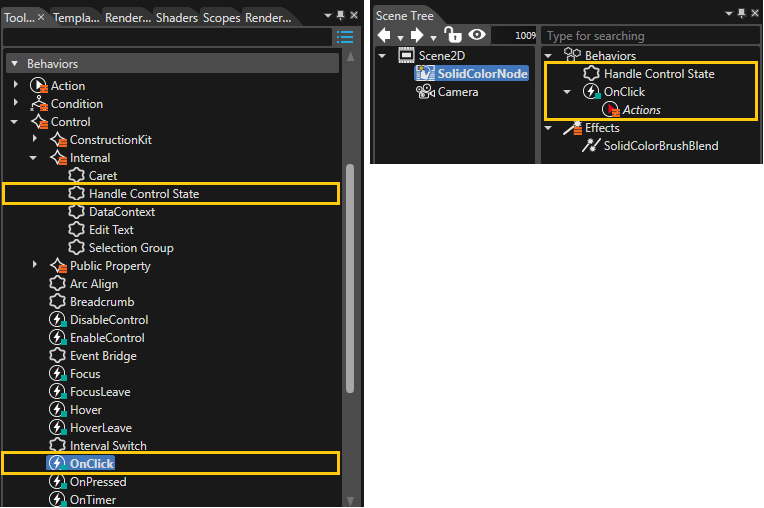
Task: Click the SolidColorBrushBlend effect icon
Action: pos(591,146)
